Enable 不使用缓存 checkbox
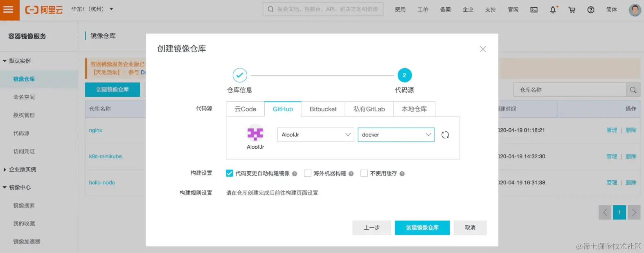644x253 pixels. click(x=364, y=173)
